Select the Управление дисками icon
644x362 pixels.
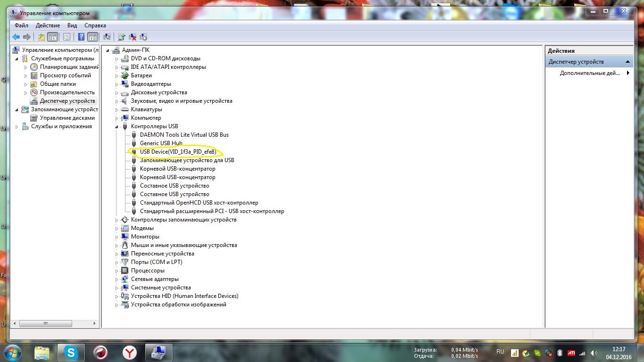click(x=34, y=118)
